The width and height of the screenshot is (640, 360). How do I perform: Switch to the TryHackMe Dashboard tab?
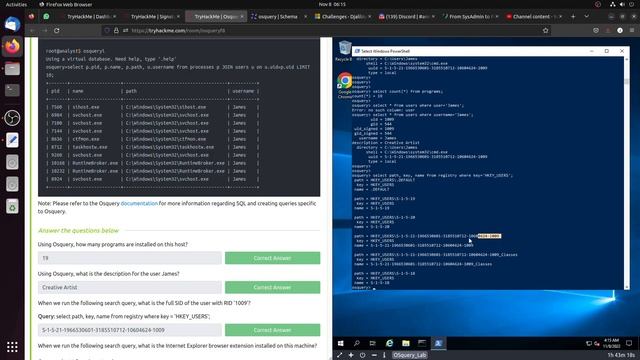tap(88, 17)
